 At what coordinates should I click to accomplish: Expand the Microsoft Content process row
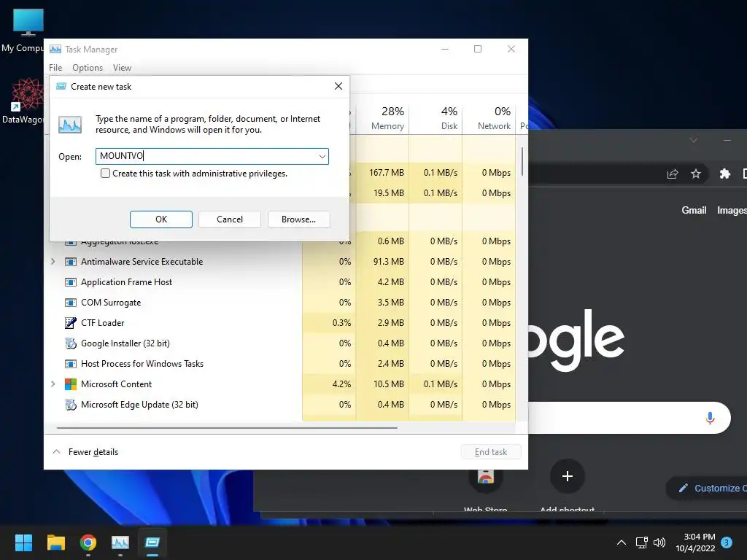click(x=53, y=384)
